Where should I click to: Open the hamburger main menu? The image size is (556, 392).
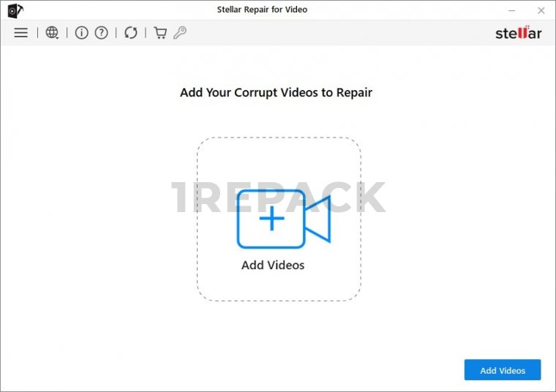[x=20, y=33]
